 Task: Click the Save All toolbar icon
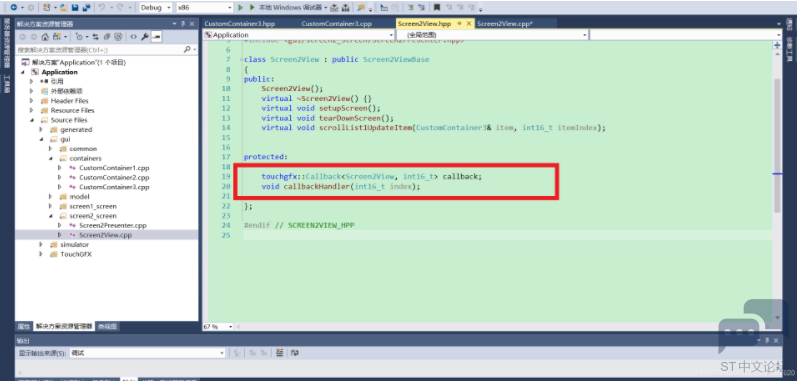(x=86, y=8)
